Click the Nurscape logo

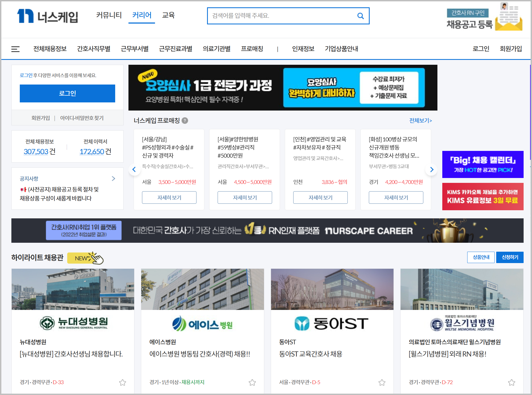(x=47, y=16)
